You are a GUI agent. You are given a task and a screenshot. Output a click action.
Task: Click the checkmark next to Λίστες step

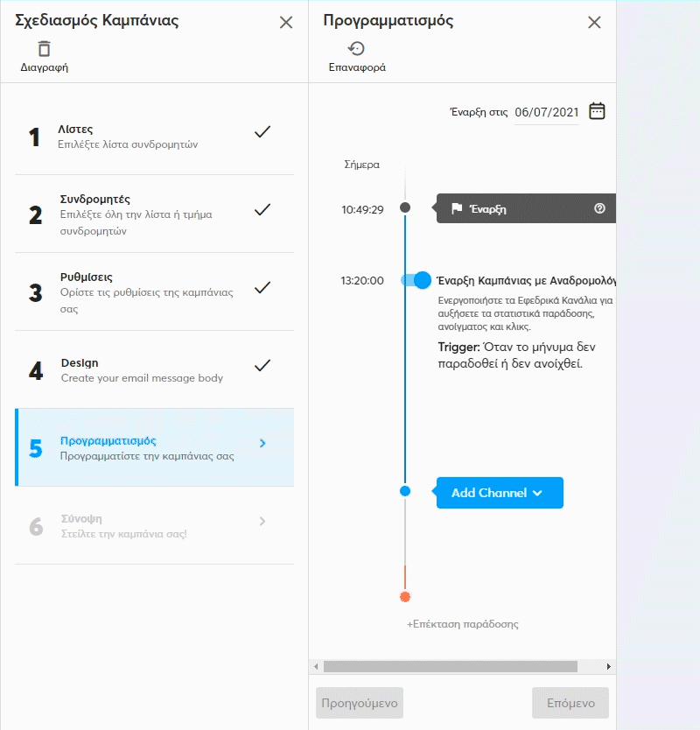point(262,132)
